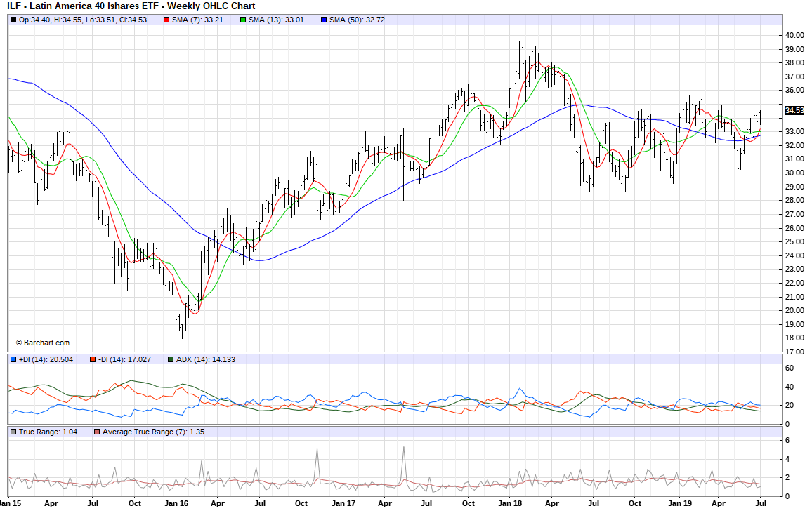Click the gray True Range legend swatch
812x525 pixels.
click(13, 432)
